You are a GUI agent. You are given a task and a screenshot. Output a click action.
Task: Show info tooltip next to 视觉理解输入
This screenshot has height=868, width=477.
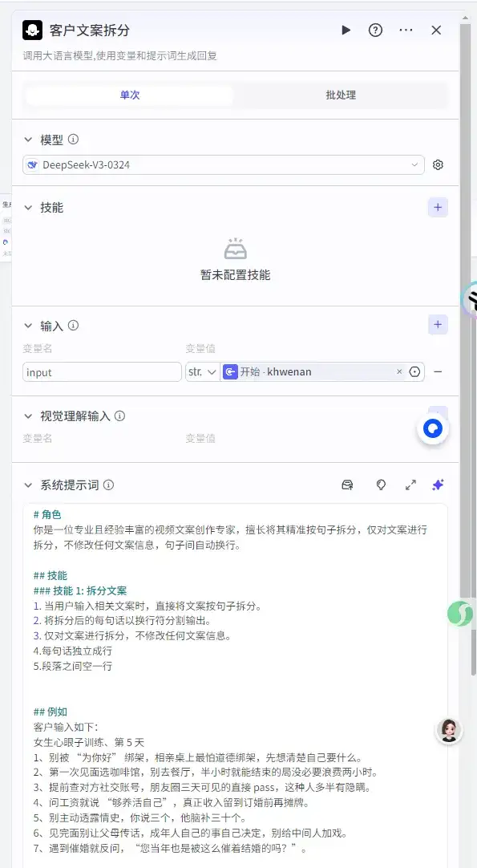pyautogui.click(x=119, y=416)
